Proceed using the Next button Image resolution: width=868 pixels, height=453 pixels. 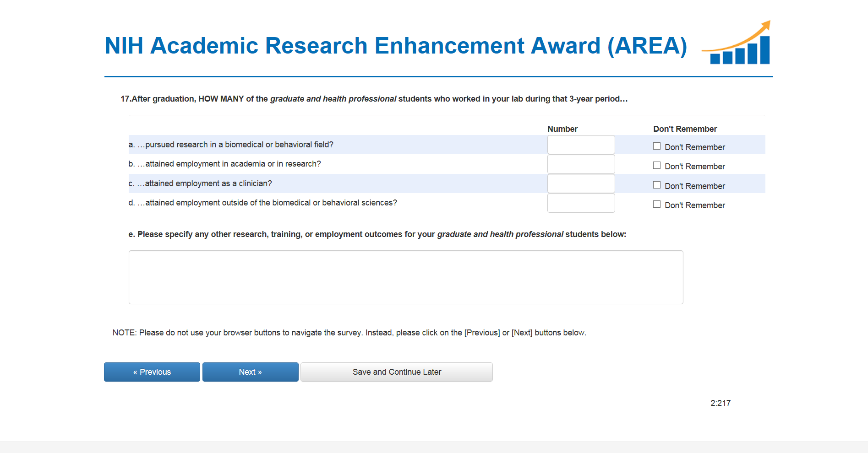(250, 372)
